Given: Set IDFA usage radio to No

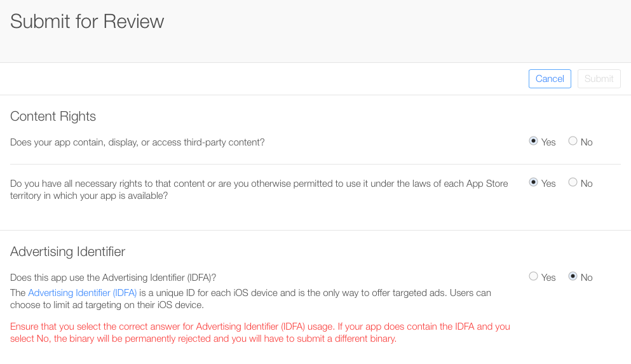Looking at the screenshot, I should pyautogui.click(x=573, y=276).
